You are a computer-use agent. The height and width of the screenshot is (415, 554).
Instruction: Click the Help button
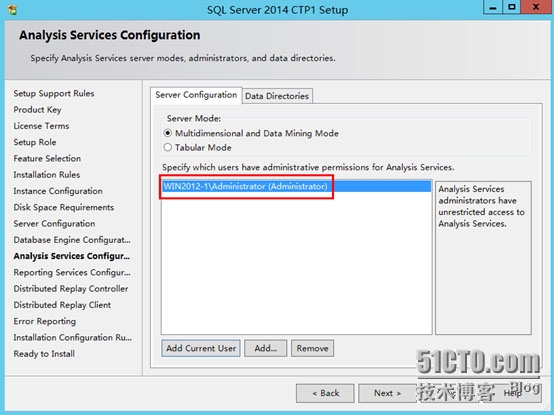point(512,393)
